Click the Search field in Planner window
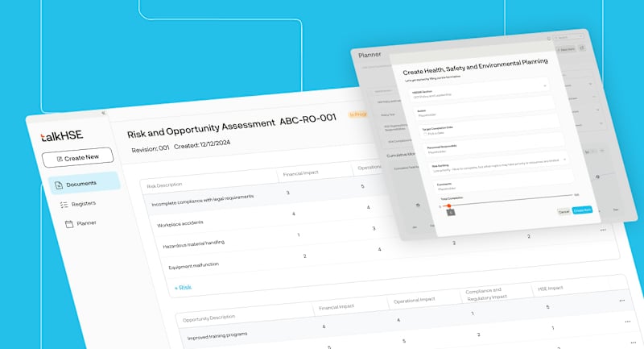Viewport: 644px width, 349px height. 569,37
